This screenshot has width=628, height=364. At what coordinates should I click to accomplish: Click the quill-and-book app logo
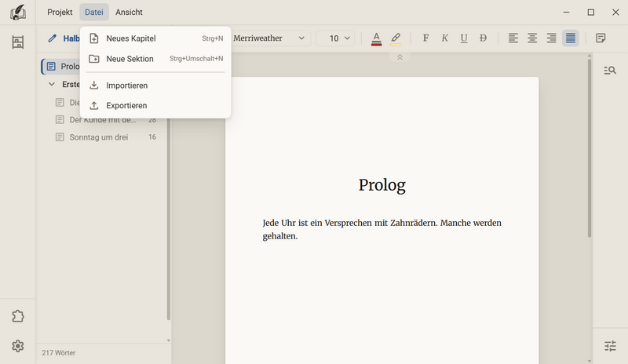(17, 12)
